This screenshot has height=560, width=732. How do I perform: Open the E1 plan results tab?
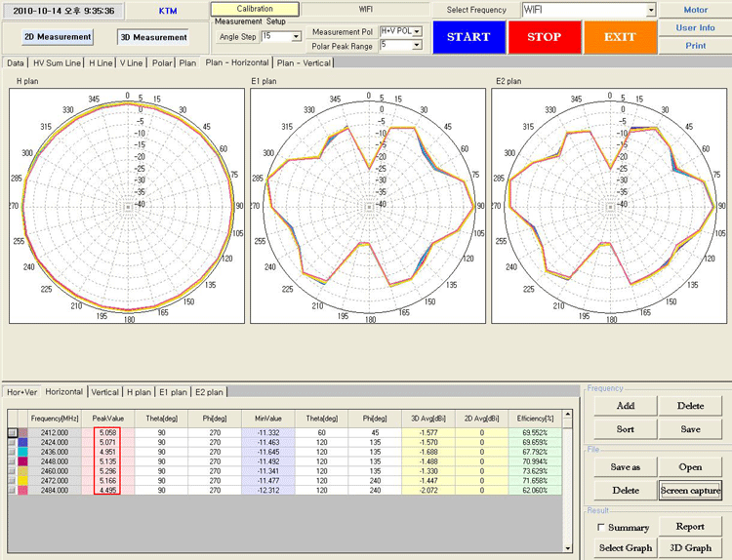[173, 392]
